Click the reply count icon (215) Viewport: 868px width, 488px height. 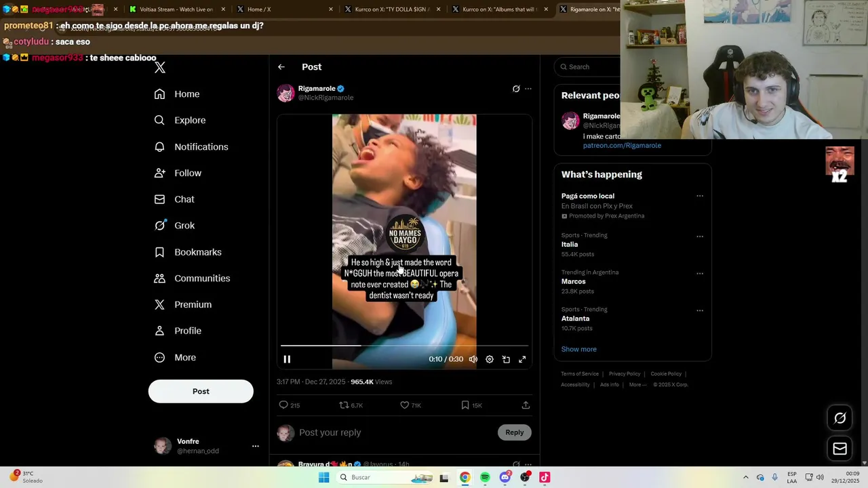(x=290, y=405)
